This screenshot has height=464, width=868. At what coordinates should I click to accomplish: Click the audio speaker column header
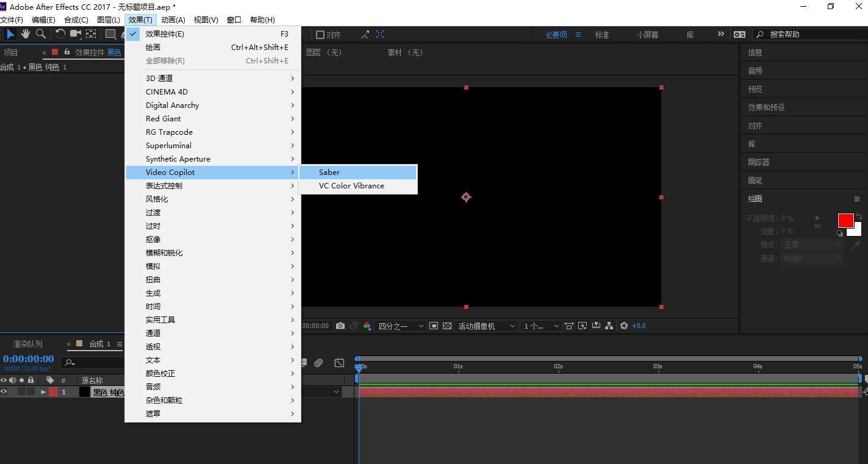click(13, 380)
